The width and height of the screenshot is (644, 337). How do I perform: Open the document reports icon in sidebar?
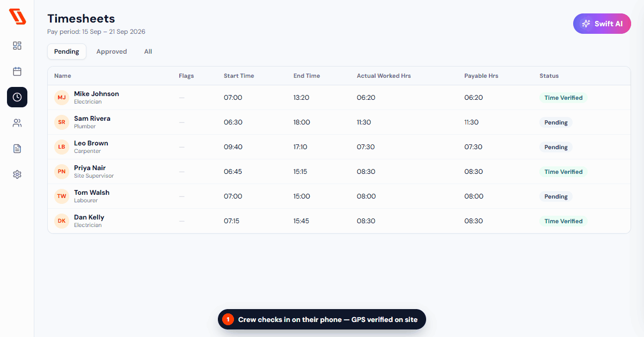click(17, 149)
